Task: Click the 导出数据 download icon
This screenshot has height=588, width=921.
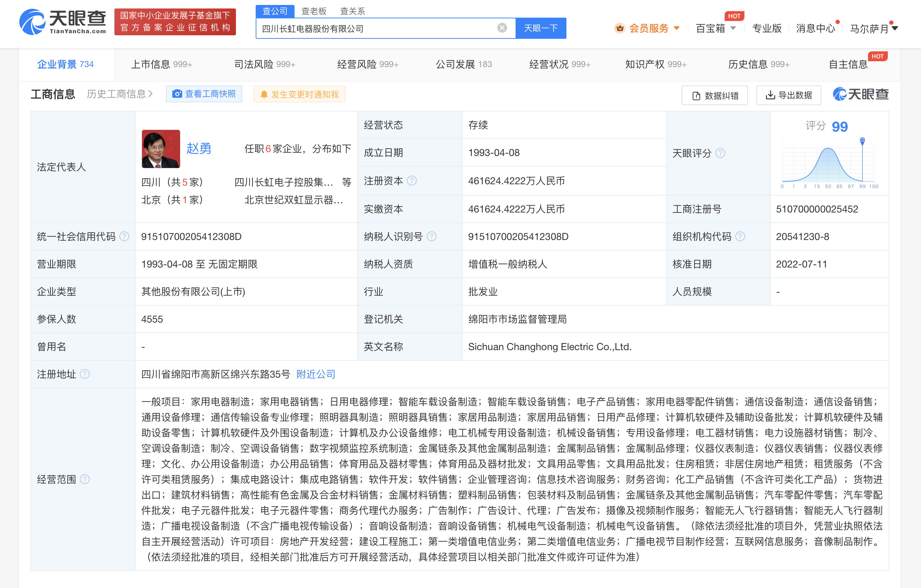Action: pyautogui.click(x=770, y=95)
